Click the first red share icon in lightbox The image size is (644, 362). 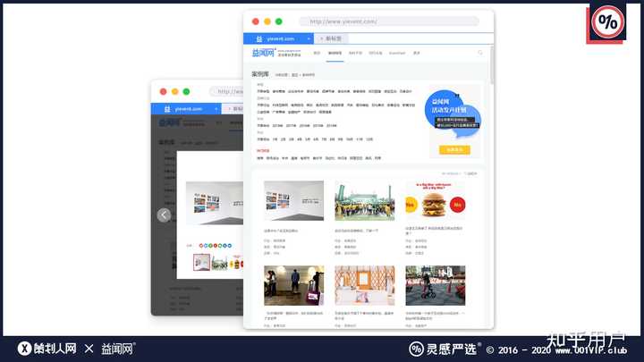[201, 246]
